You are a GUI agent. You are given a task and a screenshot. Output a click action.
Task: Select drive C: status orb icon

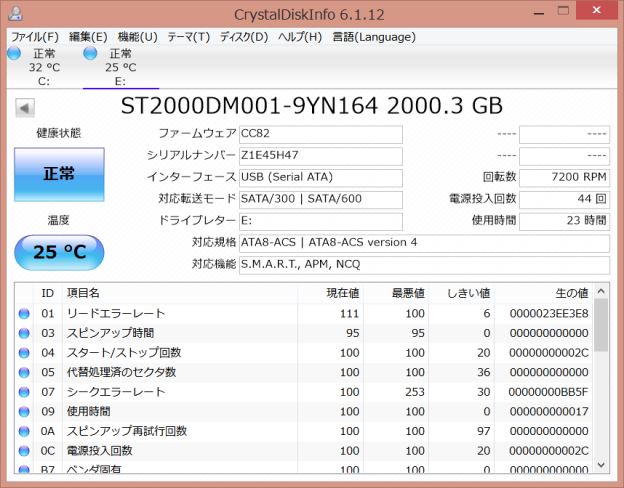[14, 53]
